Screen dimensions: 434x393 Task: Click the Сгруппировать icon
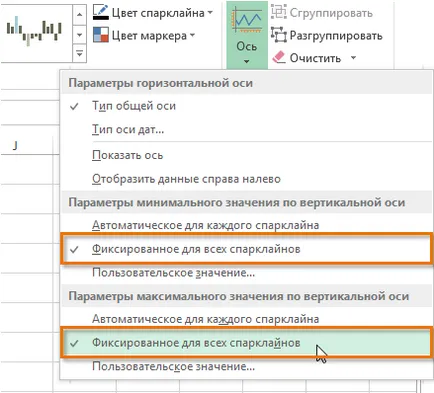pyautogui.click(x=278, y=12)
